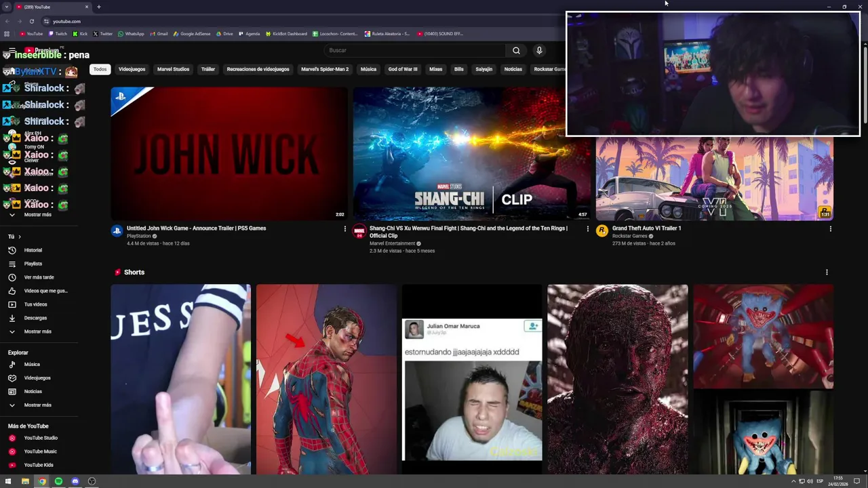868x488 pixels.
Task: Open Kick bookmark
Action: pos(81,33)
